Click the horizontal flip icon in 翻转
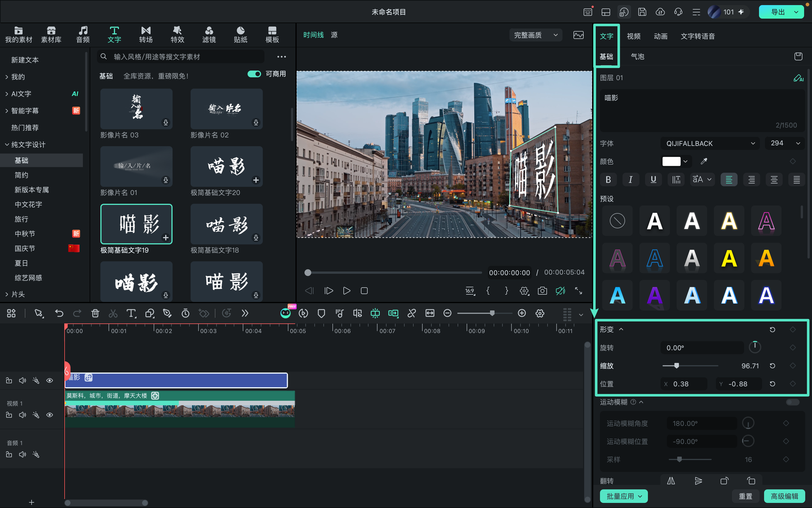This screenshot has width=812, height=508. (671, 481)
